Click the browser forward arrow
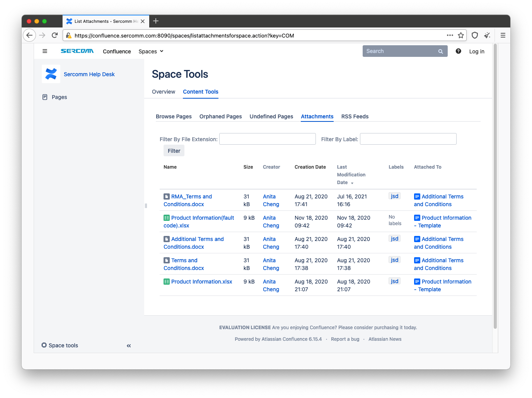Image resolution: width=532 pixels, height=398 pixels. [x=42, y=35]
